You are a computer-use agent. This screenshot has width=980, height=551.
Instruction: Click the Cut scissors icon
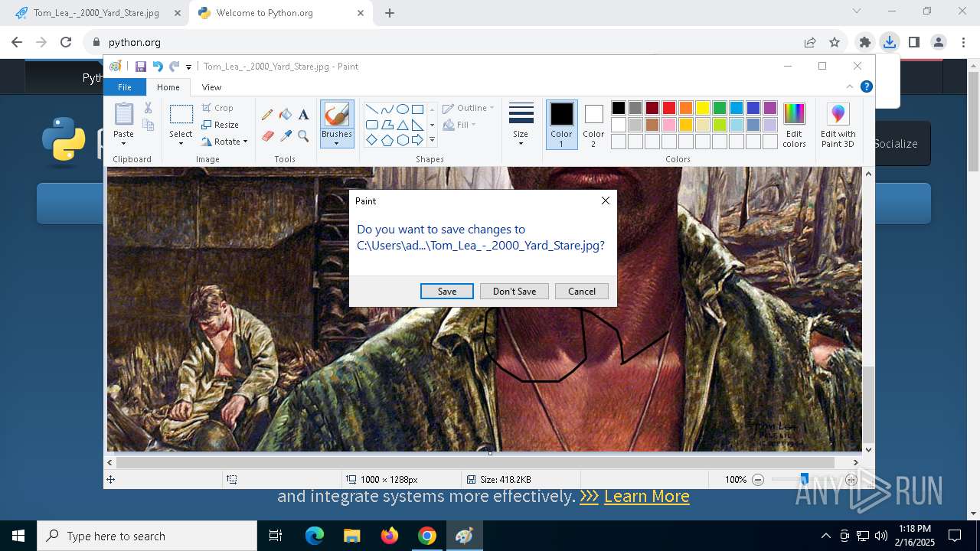pos(148,108)
